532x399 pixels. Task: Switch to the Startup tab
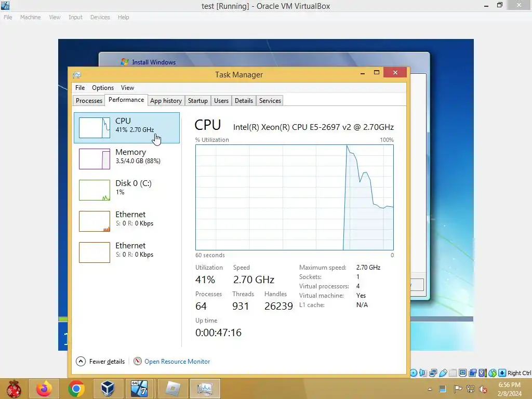coord(198,100)
